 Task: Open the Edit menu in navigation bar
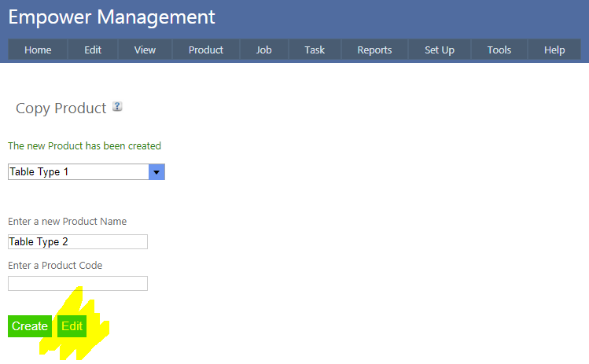[x=93, y=50]
